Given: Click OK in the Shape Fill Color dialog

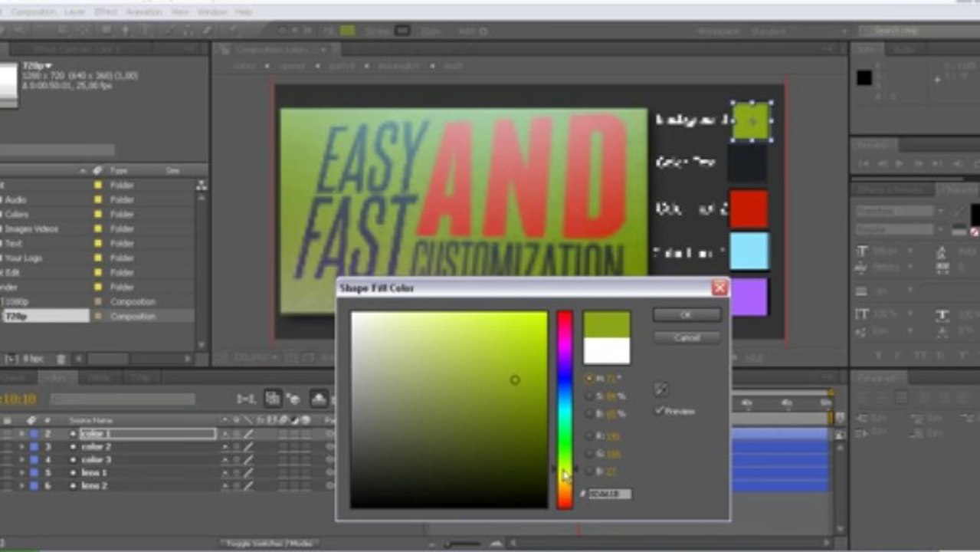Looking at the screenshot, I should click(687, 315).
